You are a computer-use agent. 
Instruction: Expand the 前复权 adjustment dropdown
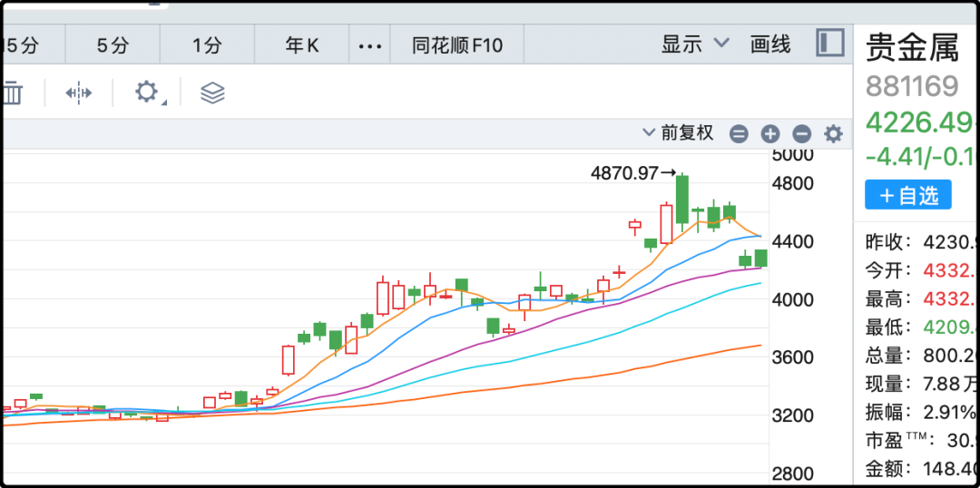(678, 133)
